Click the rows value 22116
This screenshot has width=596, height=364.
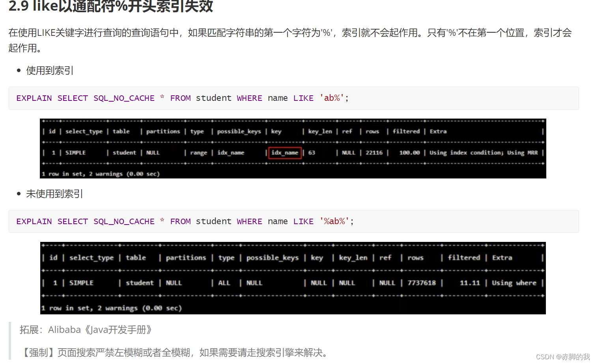coord(374,153)
